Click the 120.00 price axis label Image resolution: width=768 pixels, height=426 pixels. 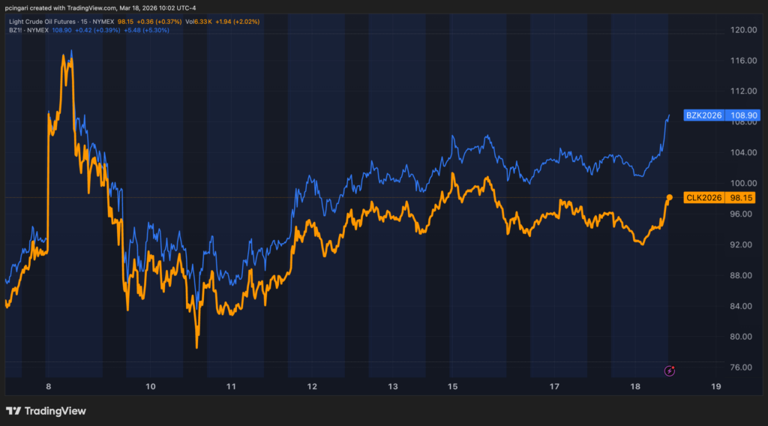(744, 30)
